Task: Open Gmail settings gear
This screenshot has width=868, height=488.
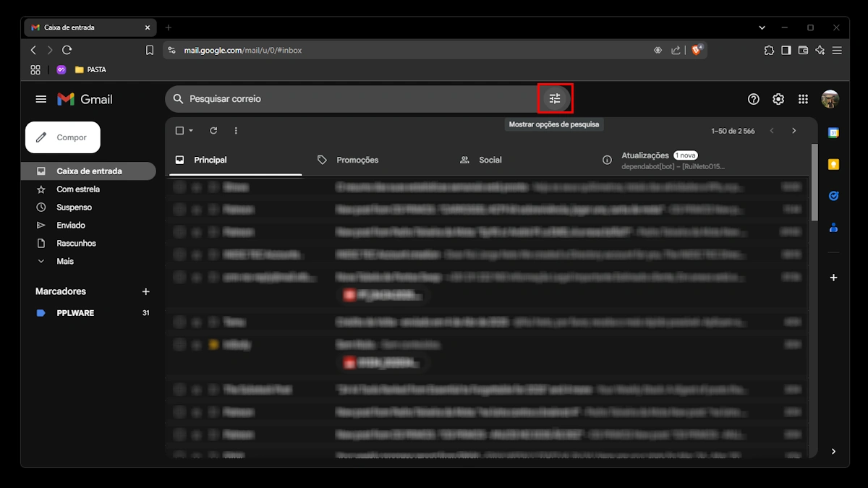Action: [x=778, y=99]
